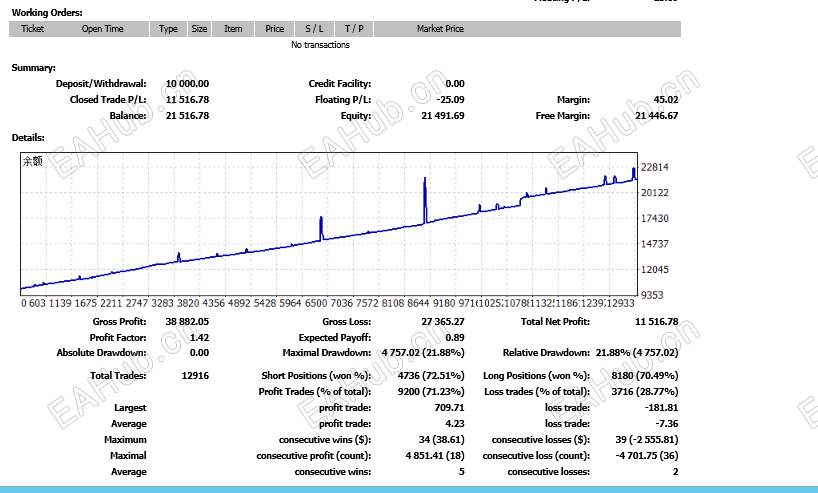
Task: Select average loss trade value -7.36
Action: coord(667,424)
